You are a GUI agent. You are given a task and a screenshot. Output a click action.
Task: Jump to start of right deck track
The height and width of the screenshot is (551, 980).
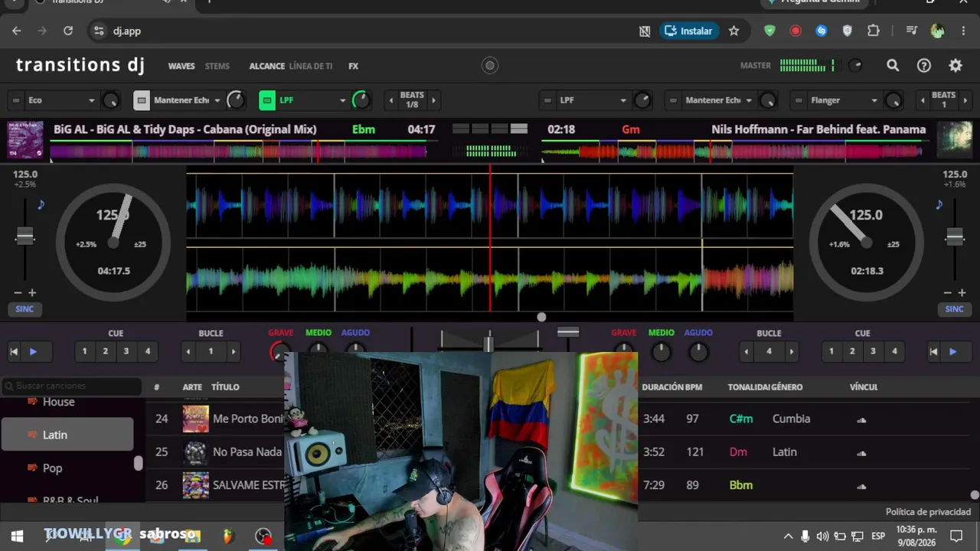pos(933,351)
